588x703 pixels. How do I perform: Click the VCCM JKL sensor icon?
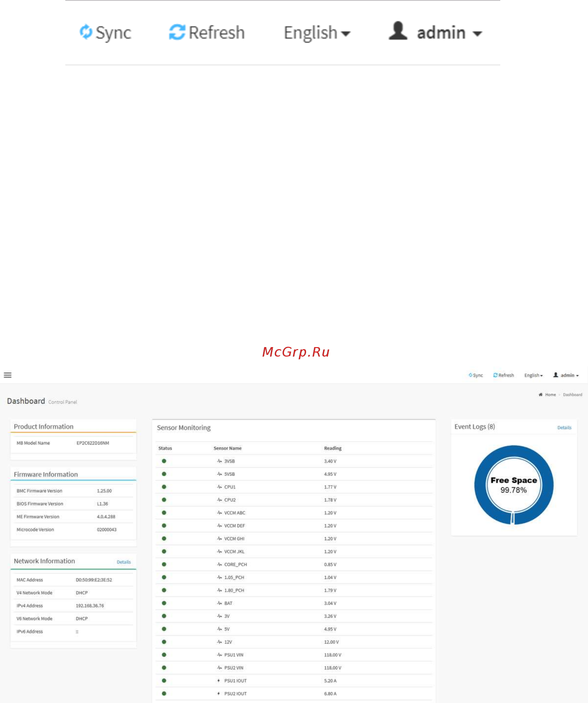220,551
